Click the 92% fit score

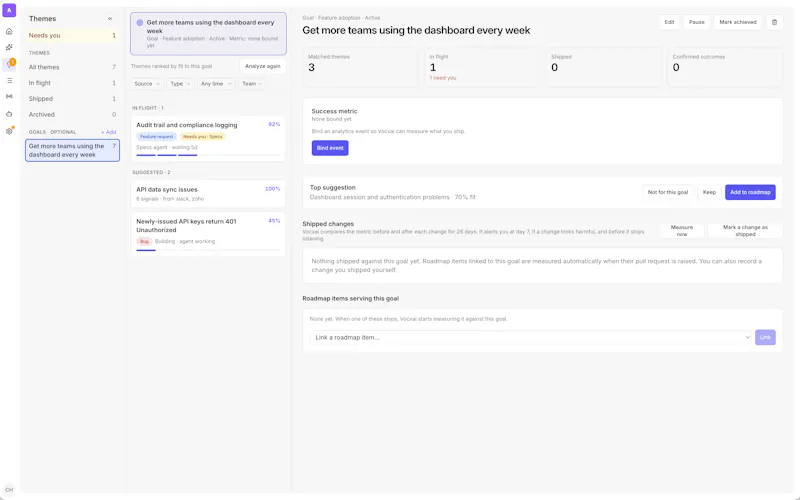274,124
